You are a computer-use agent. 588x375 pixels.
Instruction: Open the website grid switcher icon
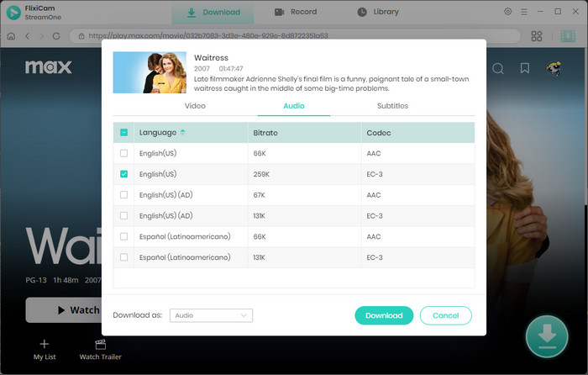click(x=537, y=36)
